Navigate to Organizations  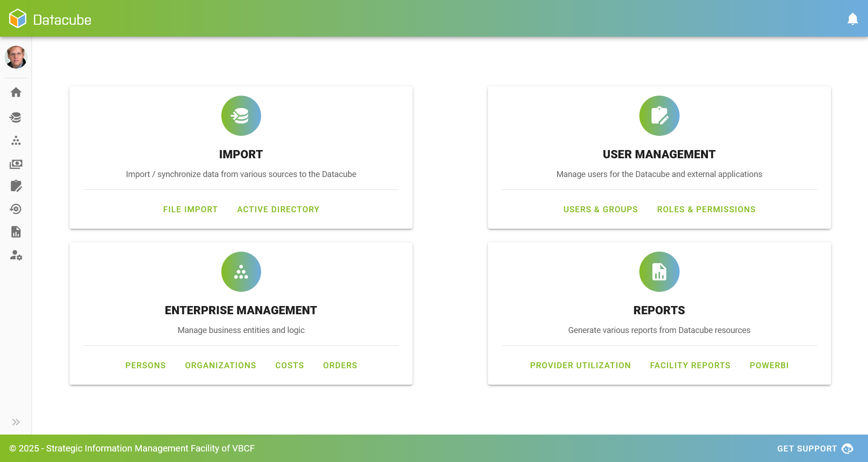[x=220, y=365]
